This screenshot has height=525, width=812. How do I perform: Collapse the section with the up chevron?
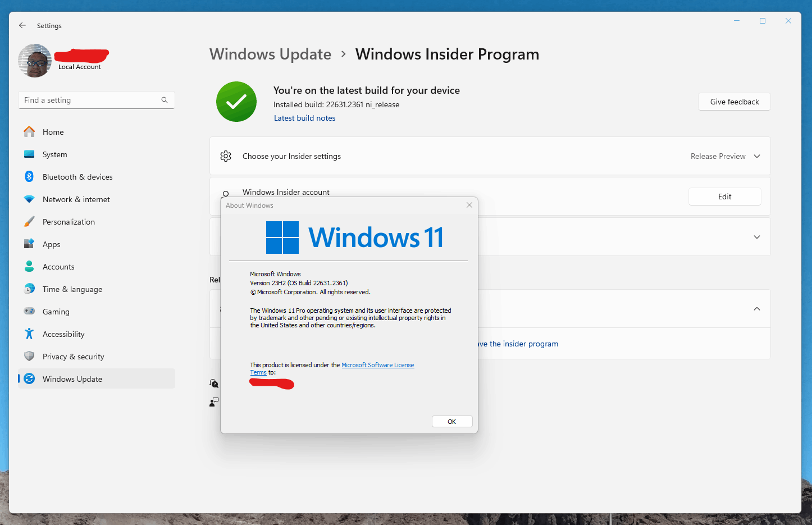pos(757,309)
